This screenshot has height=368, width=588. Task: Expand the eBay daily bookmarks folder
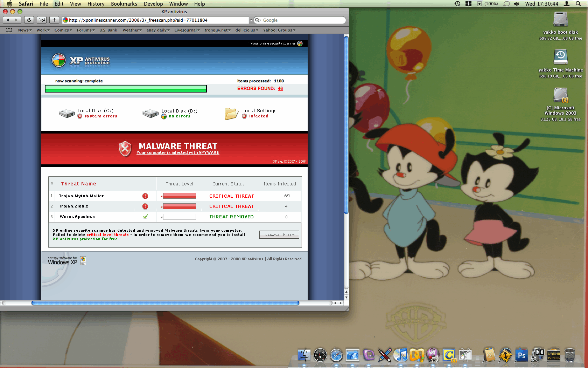(158, 30)
